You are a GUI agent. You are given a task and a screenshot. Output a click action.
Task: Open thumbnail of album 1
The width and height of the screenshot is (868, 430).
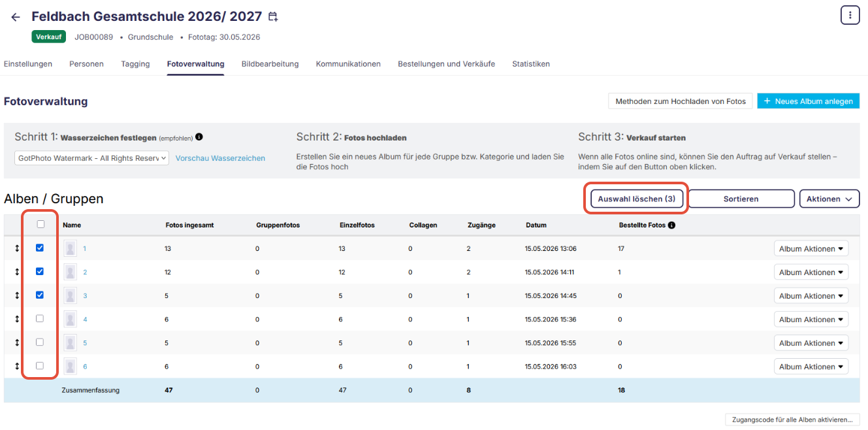[71, 248]
